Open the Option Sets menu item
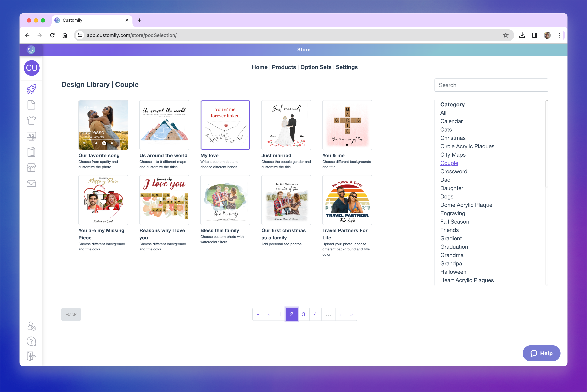This screenshot has width=587, height=392. coord(316,67)
